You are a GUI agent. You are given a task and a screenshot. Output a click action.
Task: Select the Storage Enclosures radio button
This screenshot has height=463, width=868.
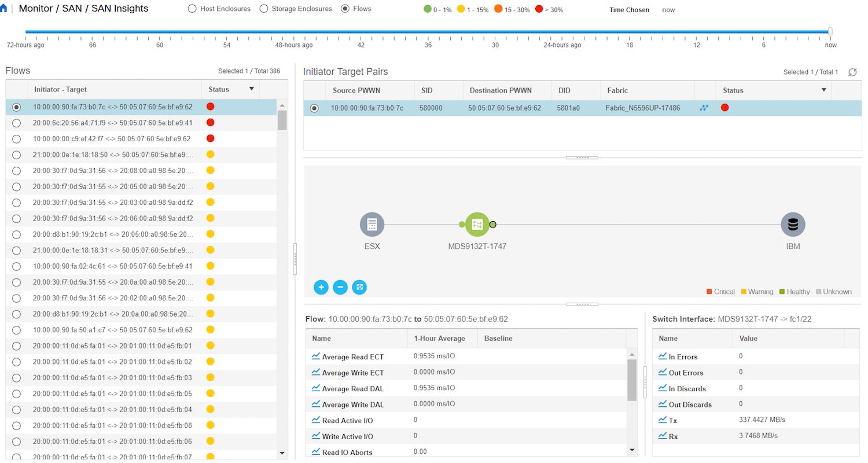[x=263, y=9]
